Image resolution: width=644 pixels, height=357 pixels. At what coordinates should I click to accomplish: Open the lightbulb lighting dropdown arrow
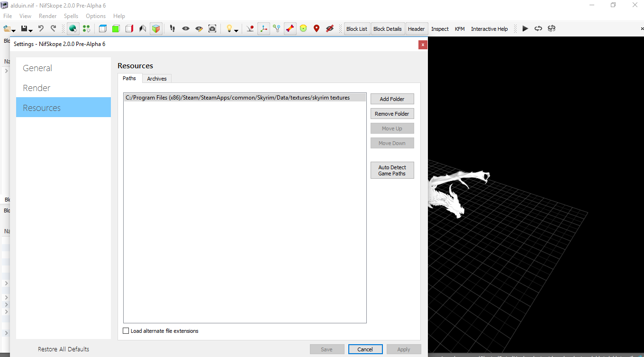click(x=236, y=31)
